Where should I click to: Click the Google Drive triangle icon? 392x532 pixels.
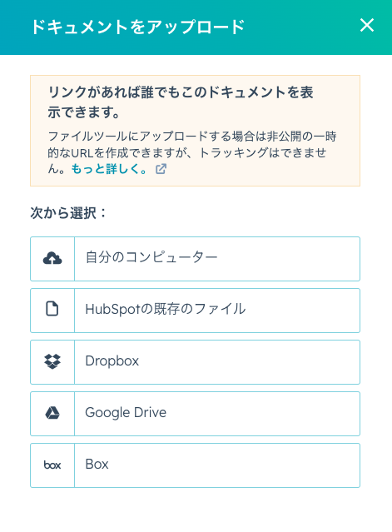[52, 413]
